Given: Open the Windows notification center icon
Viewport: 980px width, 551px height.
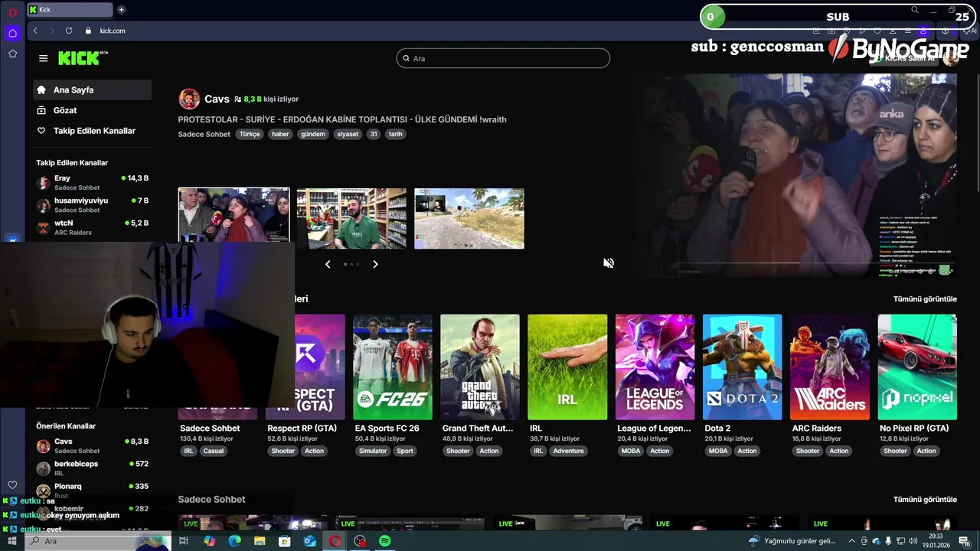Looking at the screenshot, I should tap(965, 541).
